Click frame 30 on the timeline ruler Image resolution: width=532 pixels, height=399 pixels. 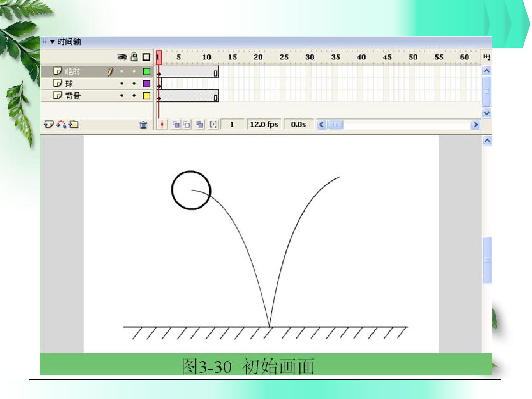(x=310, y=57)
